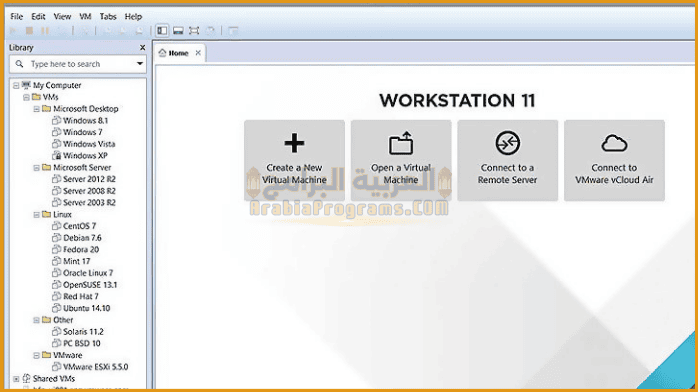Screen dimensions: 698x392
Task: Click the square Stop toolbar icon
Action: click(29, 31)
